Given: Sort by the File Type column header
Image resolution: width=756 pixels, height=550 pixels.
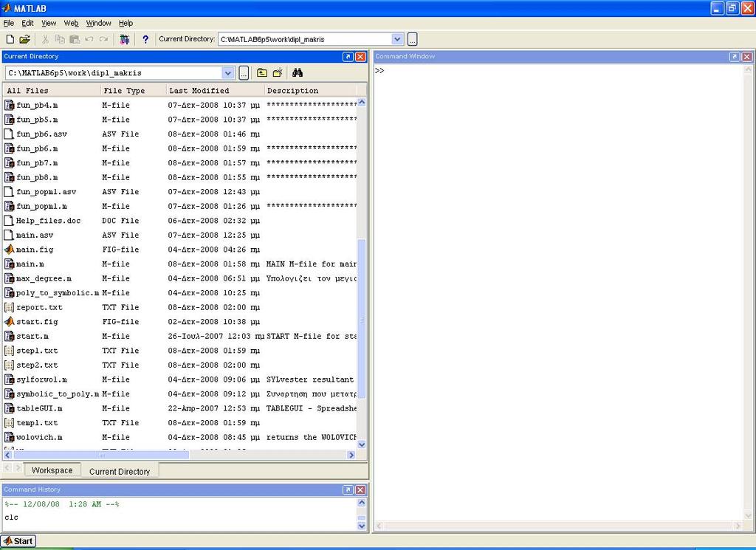Looking at the screenshot, I should click(x=133, y=91).
